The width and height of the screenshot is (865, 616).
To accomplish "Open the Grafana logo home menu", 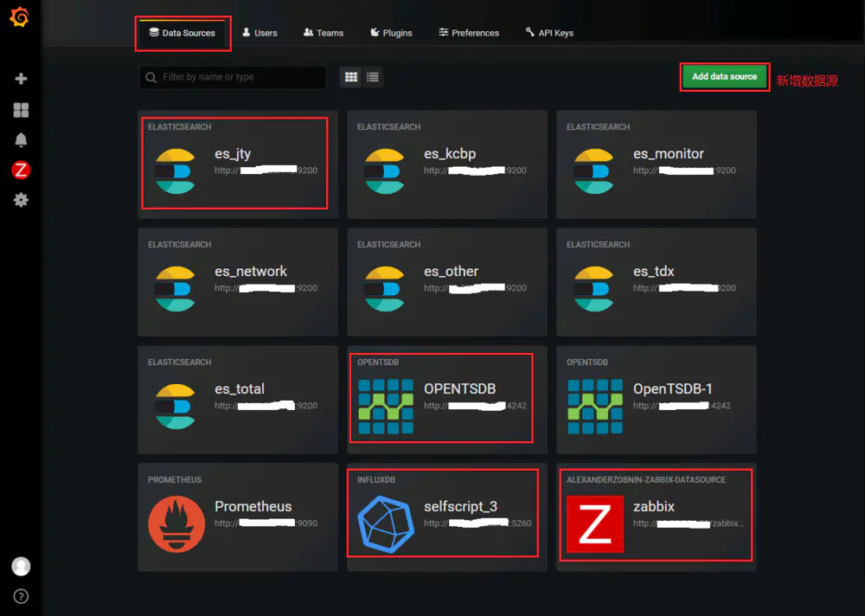I will tap(19, 16).
